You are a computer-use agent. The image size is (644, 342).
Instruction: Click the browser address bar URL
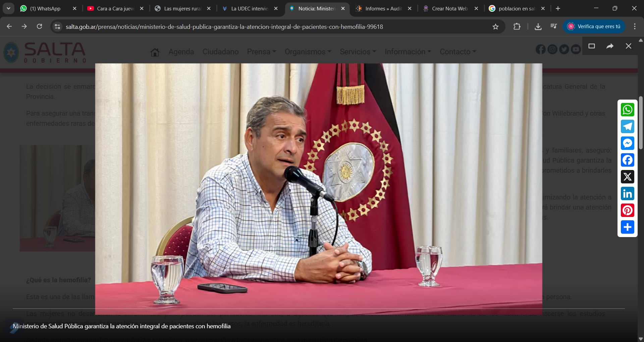(x=224, y=27)
